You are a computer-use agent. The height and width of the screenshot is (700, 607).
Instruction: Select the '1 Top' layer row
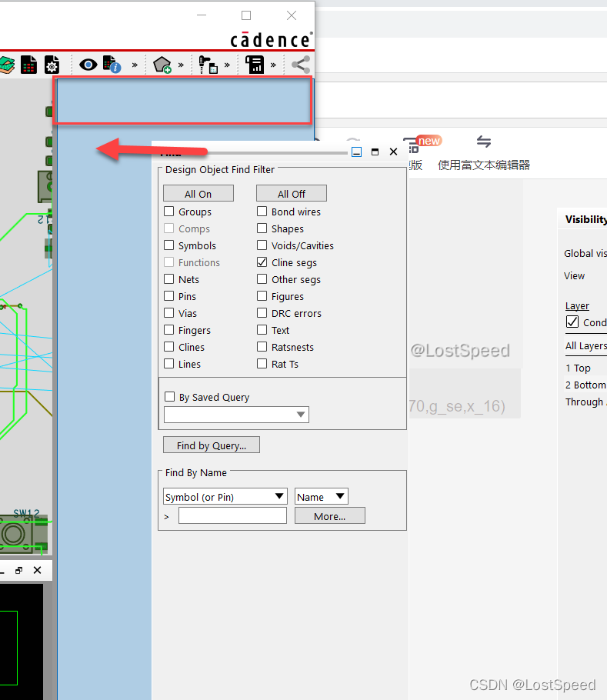pos(578,368)
